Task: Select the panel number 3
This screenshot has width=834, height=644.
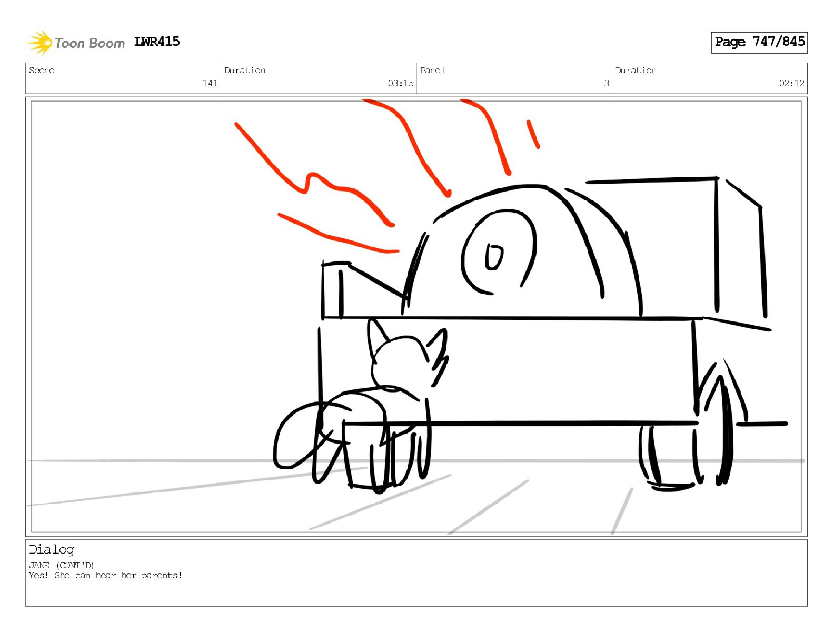Action: pyautogui.click(x=607, y=83)
